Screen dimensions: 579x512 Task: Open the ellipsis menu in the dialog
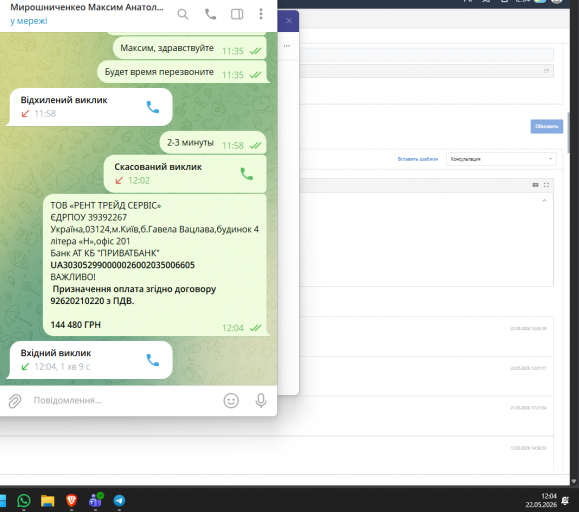[287, 46]
